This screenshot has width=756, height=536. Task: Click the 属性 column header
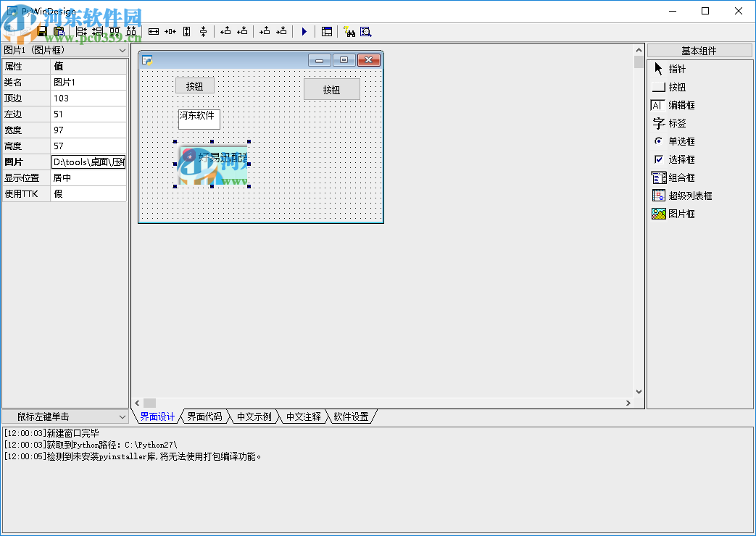[27, 66]
